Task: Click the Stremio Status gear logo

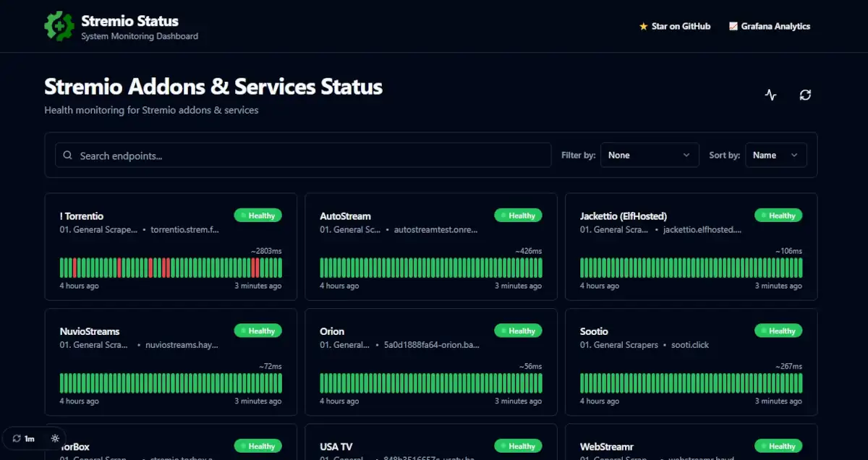Action: 59,26
